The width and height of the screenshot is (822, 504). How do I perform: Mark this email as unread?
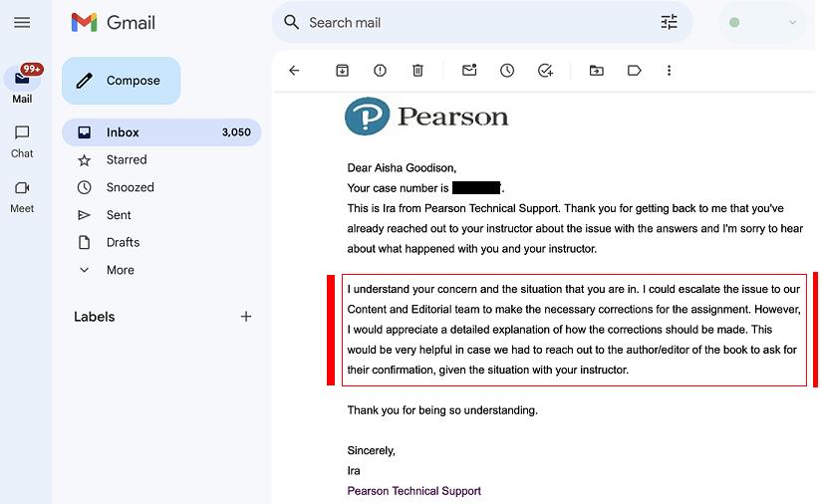coord(469,71)
